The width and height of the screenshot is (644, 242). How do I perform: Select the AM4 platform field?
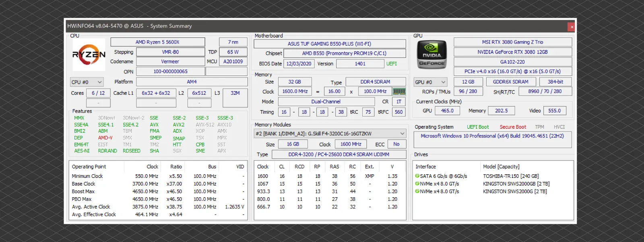(192, 81)
